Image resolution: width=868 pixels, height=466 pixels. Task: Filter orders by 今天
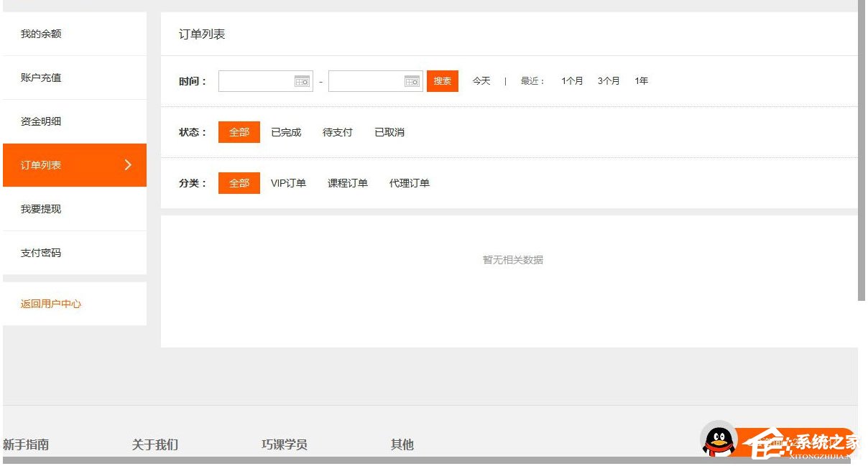[x=481, y=80]
